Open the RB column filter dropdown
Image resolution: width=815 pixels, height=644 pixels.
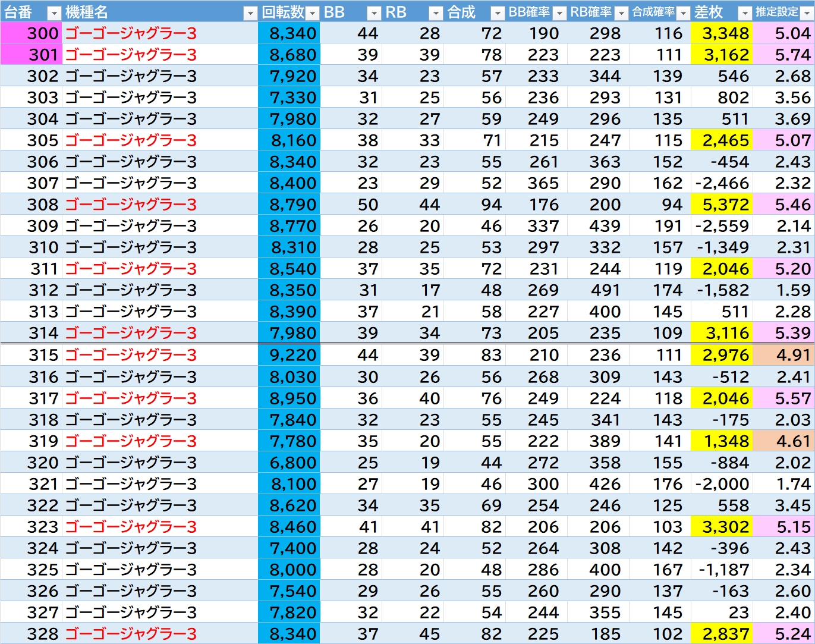coord(436,13)
